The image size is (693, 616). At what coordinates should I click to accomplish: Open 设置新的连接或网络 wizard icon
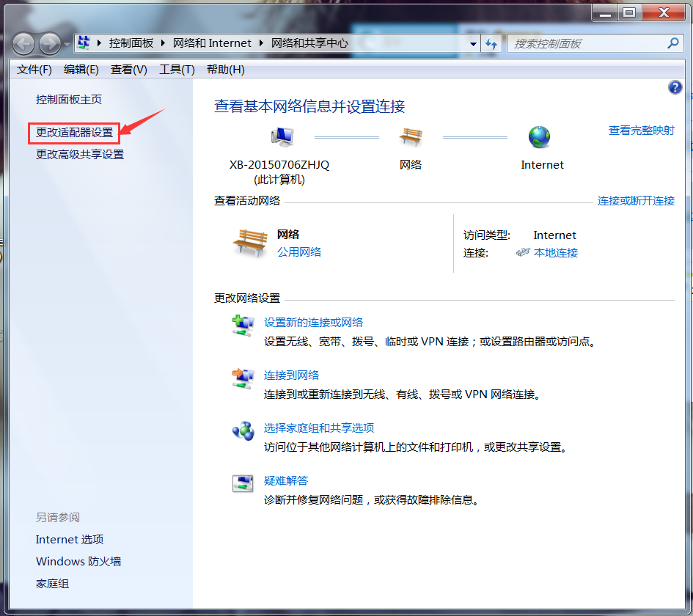pyautogui.click(x=243, y=326)
